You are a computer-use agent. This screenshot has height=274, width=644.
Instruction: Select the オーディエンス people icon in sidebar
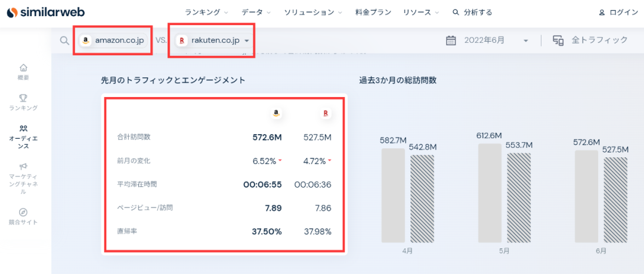[23, 128]
